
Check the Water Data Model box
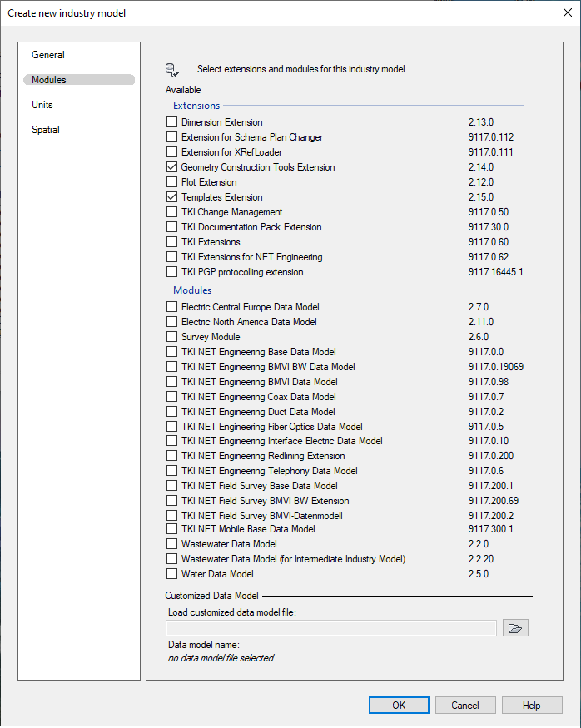(171, 574)
